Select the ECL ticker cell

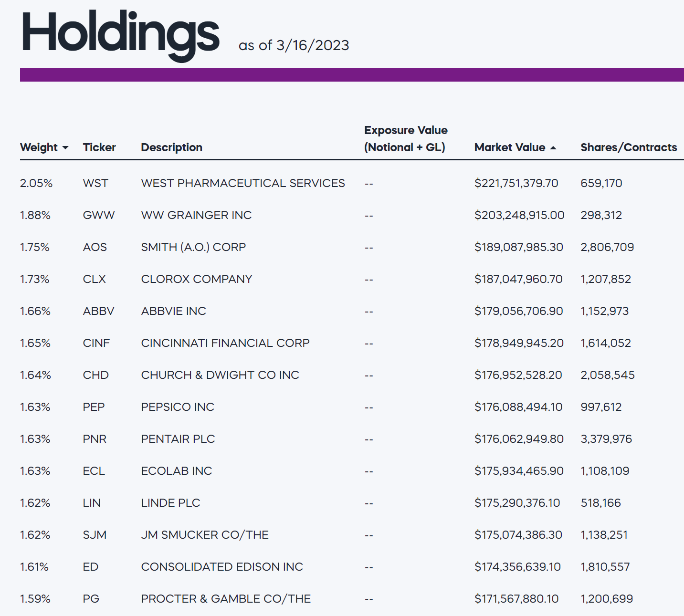coord(94,471)
